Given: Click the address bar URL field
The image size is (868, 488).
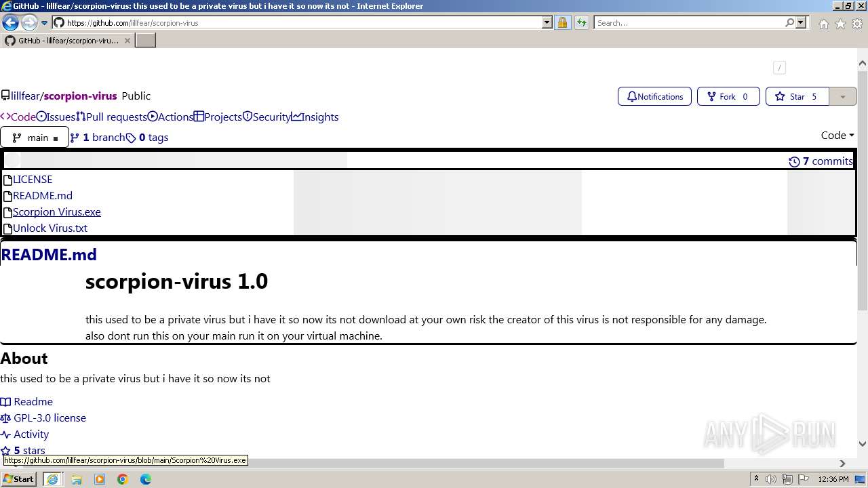Looking at the screenshot, I should pos(303,23).
